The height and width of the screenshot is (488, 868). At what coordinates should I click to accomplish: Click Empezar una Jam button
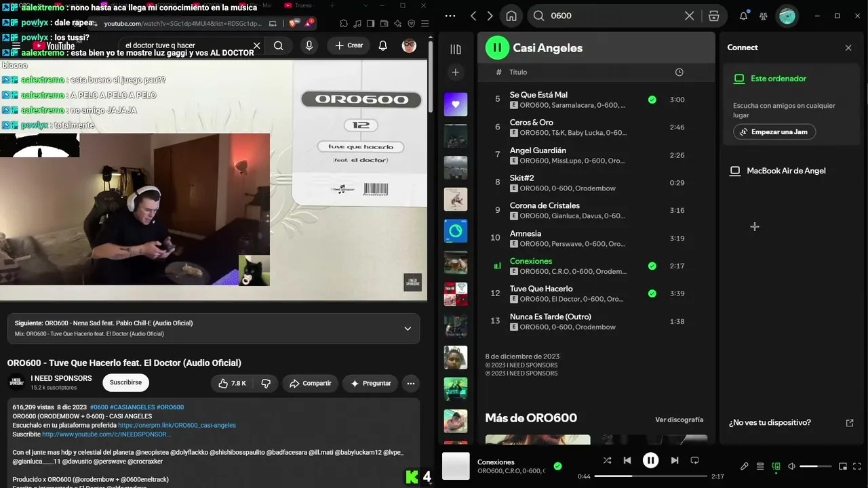click(774, 131)
